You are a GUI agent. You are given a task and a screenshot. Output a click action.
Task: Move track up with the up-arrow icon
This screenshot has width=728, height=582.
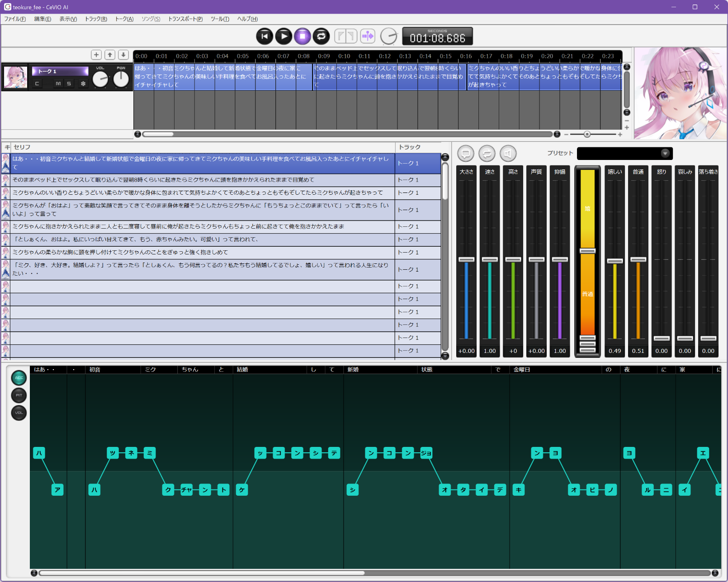pos(110,55)
